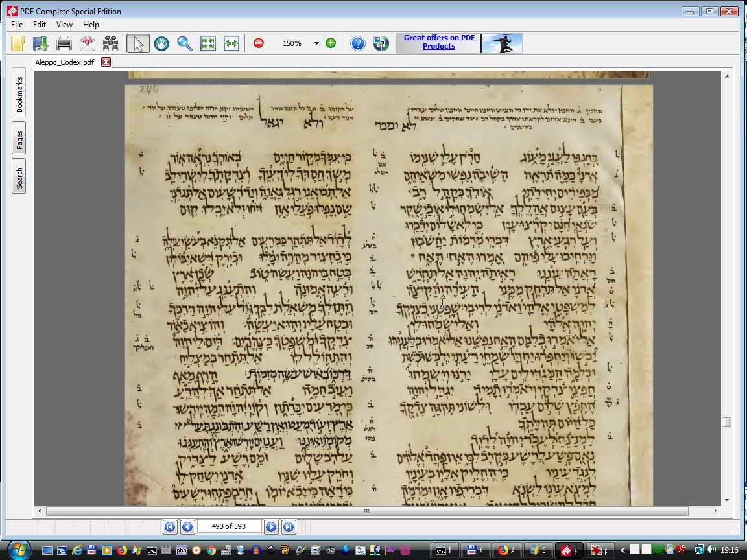The height and width of the screenshot is (560, 747).
Task: Open Find with the binoculars icon
Action: click(111, 43)
